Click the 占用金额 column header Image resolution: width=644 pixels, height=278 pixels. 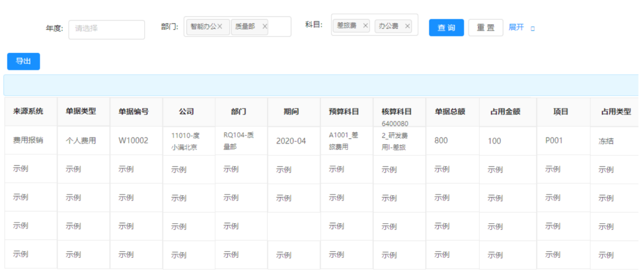click(x=505, y=111)
